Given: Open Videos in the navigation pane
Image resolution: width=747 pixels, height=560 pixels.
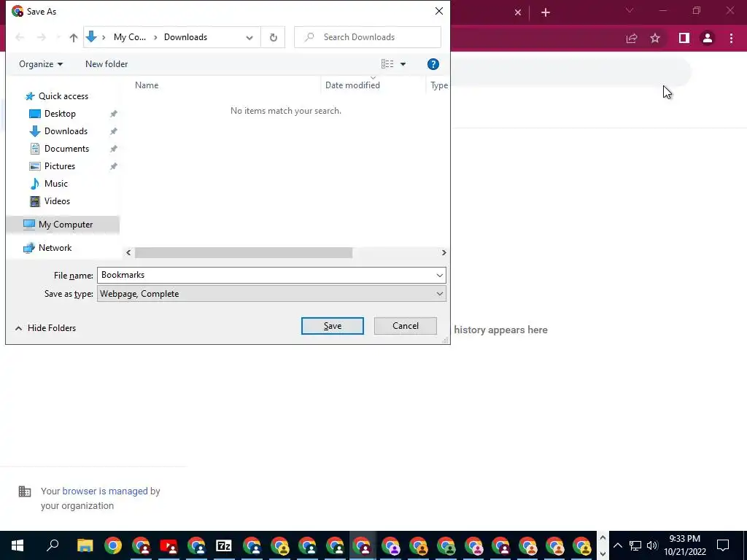Looking at the screenshot, I should pyautogui.click(x=57, y=201).
